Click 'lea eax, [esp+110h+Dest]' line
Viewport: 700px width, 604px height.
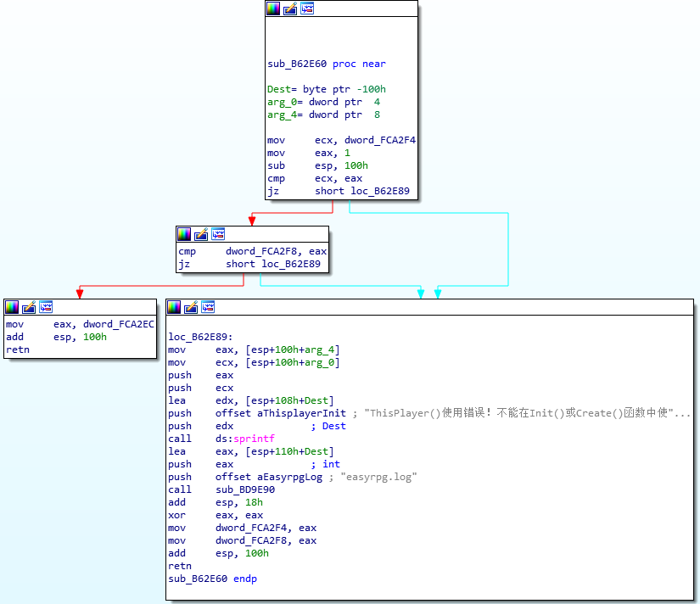[x=251, y=451]
